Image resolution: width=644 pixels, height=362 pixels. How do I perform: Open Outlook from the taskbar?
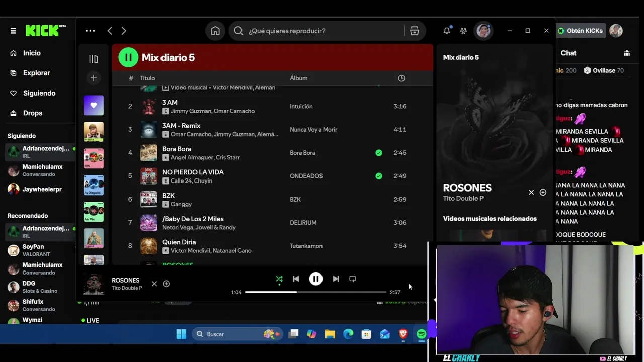(x=385, y=334)
